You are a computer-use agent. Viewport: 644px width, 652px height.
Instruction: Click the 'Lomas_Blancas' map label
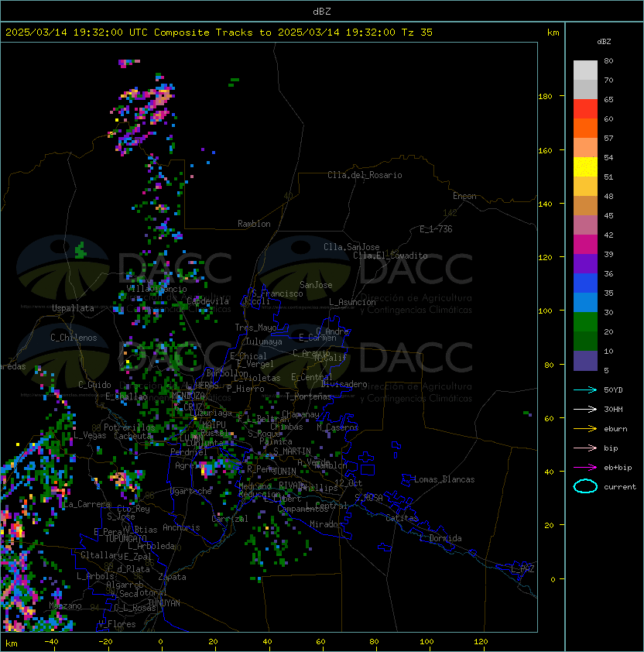point(444,479)
